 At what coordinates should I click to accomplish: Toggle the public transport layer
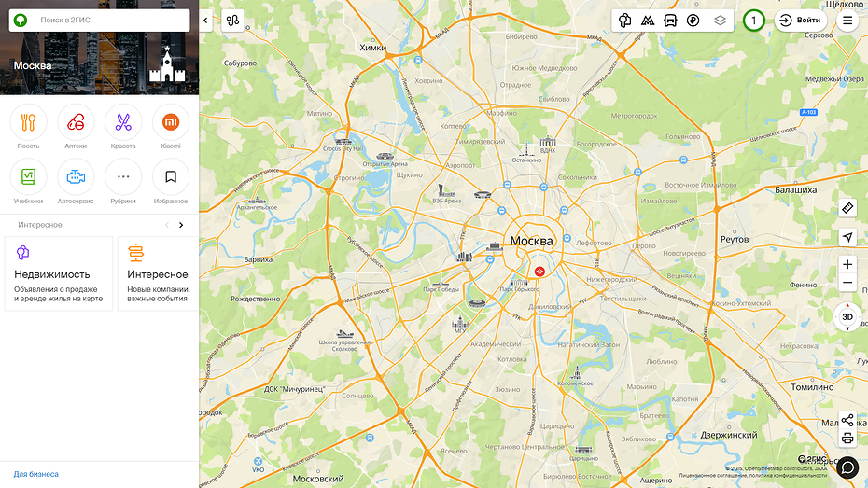tap(670, 21)
